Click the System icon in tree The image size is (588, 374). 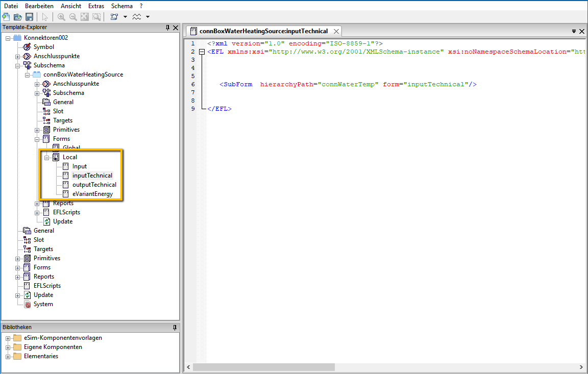27,304
